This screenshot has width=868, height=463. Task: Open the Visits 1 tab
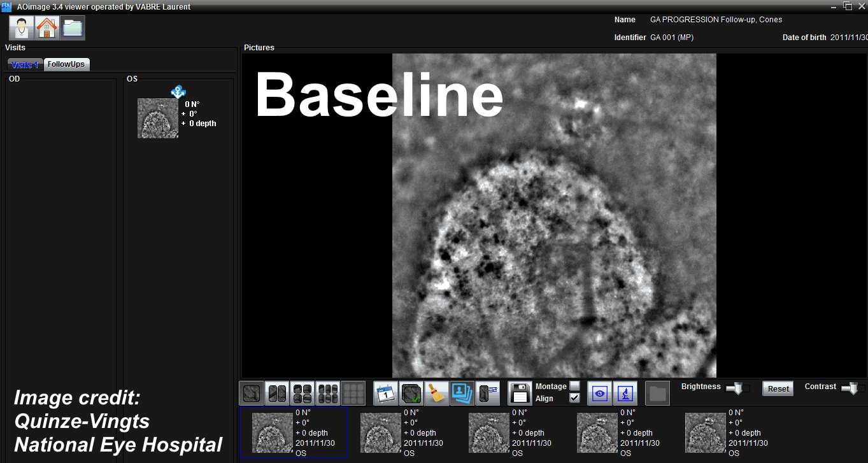click(x=25, y=64)
